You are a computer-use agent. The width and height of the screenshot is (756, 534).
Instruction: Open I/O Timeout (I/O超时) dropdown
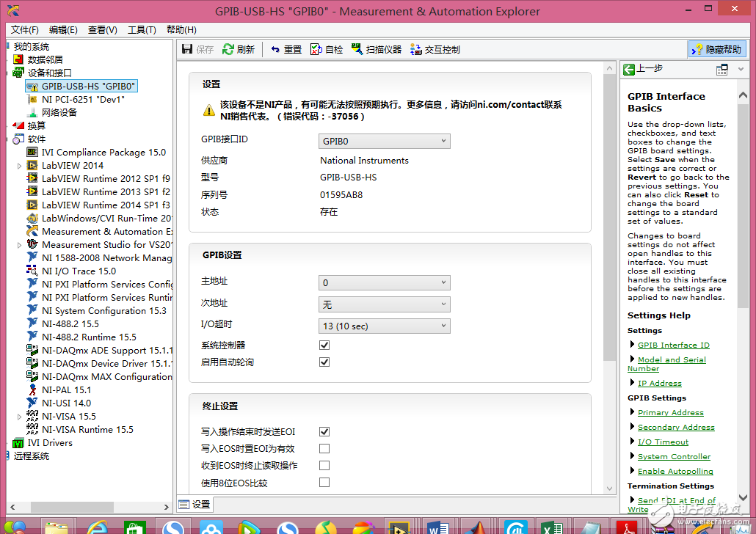[x=385, y=326]
